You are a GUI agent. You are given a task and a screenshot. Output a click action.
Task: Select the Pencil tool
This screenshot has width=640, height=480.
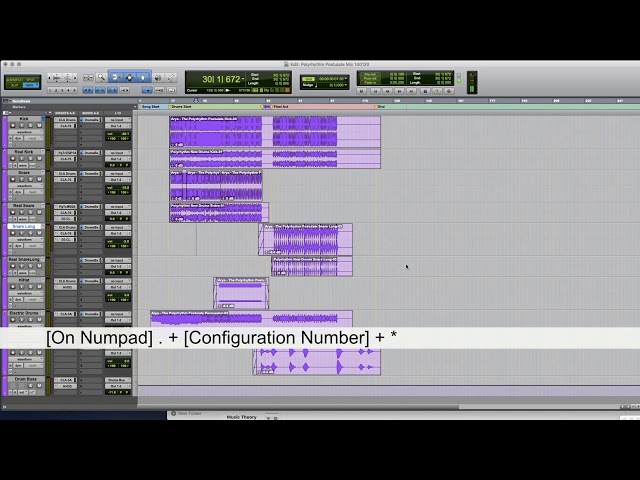(171, 77)
